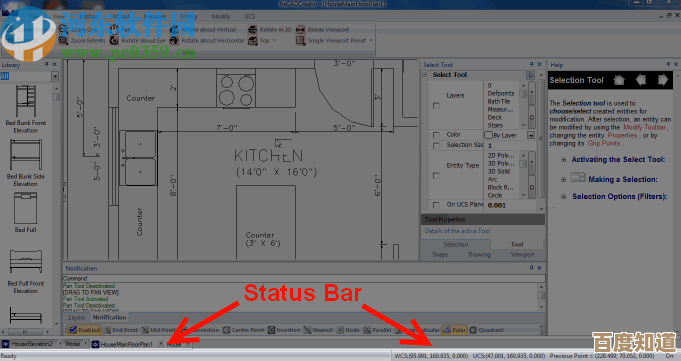Toggle Center Point snap
Image resolution: width=681 pixels, height=361 pixels.
(243, 330)
